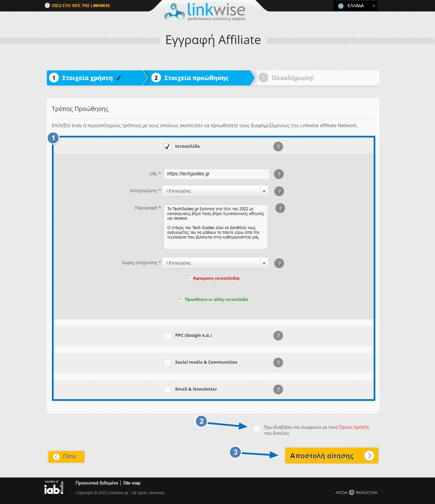Click the help icon beside Κατηγορία/ες
This screenshot has height=504, width=435.
(279, 191)
